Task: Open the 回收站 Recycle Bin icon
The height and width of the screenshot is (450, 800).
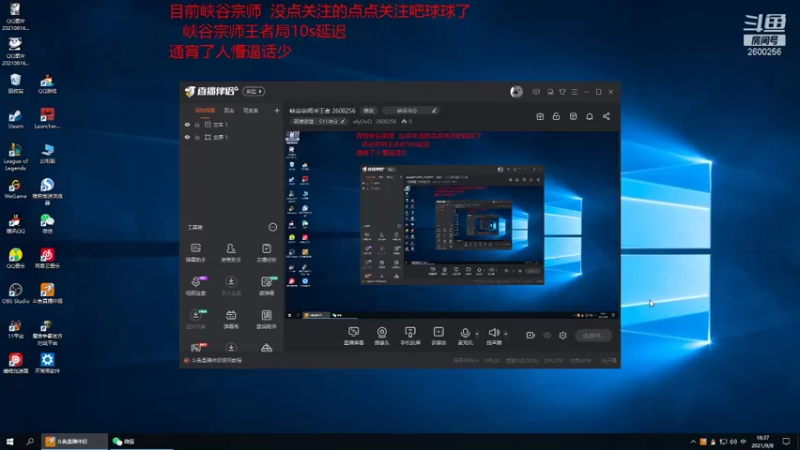Action: click(15, 84)
